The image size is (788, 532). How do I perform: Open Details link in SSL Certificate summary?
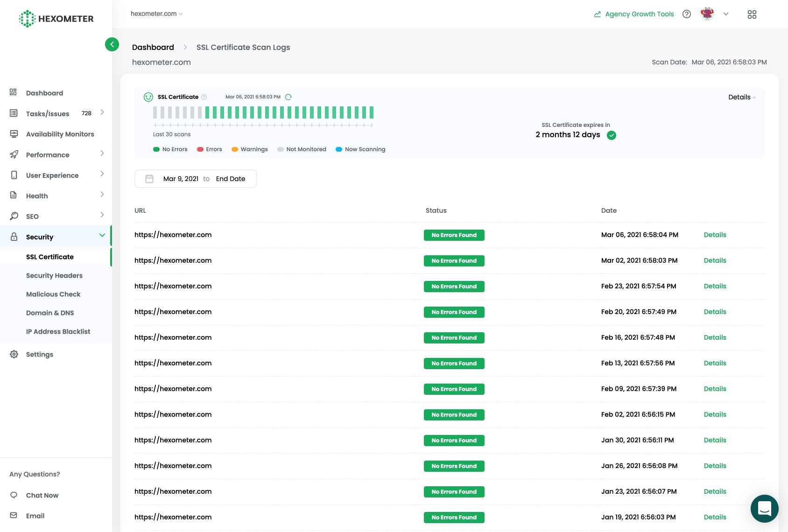coord(741,97)
